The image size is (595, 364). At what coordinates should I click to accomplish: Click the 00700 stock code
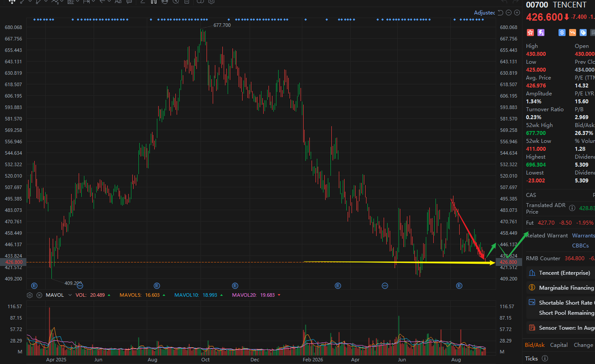tap(537, 5)
